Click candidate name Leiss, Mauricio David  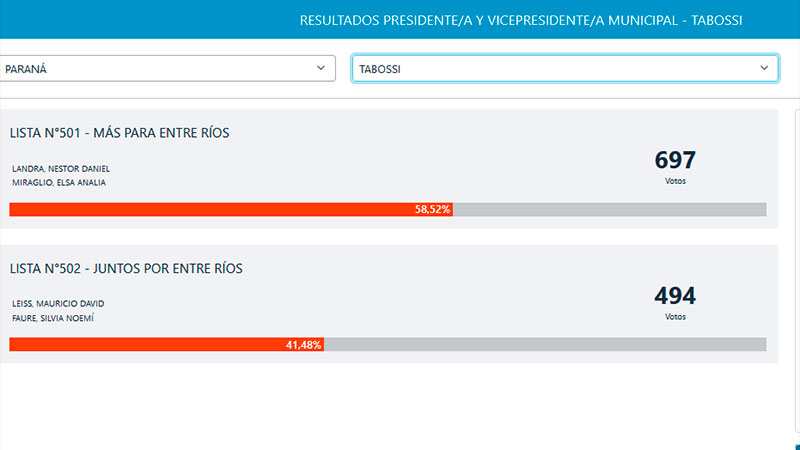coord(58,303)
